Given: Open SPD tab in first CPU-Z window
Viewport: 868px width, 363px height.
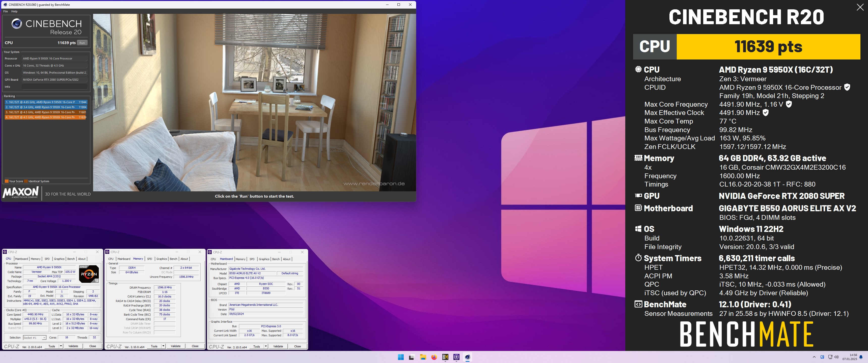Looking at the screenshot, I should point(47,259).
